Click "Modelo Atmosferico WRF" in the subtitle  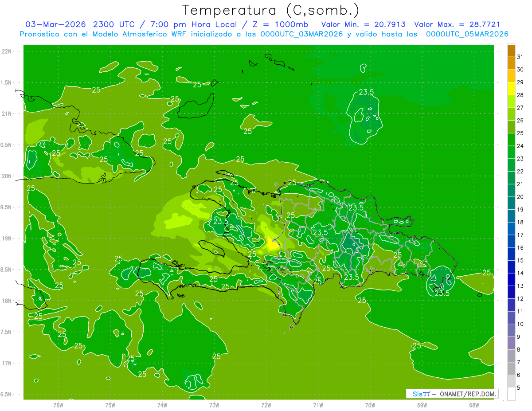141,34
